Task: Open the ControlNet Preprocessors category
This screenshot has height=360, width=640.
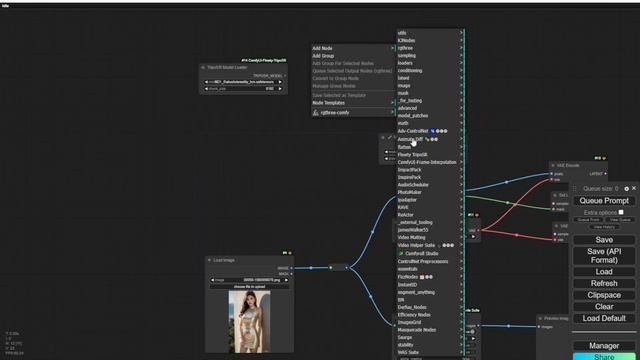Action: (430, 262)
